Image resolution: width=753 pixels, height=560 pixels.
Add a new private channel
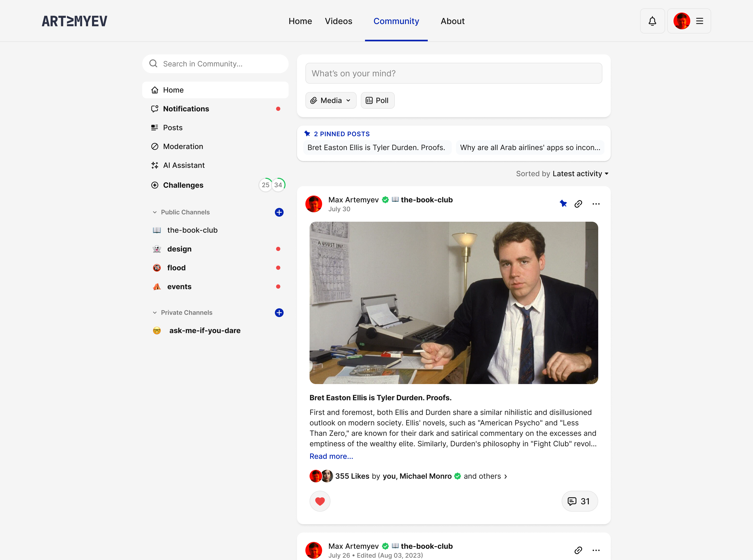[x=279, y=312]
